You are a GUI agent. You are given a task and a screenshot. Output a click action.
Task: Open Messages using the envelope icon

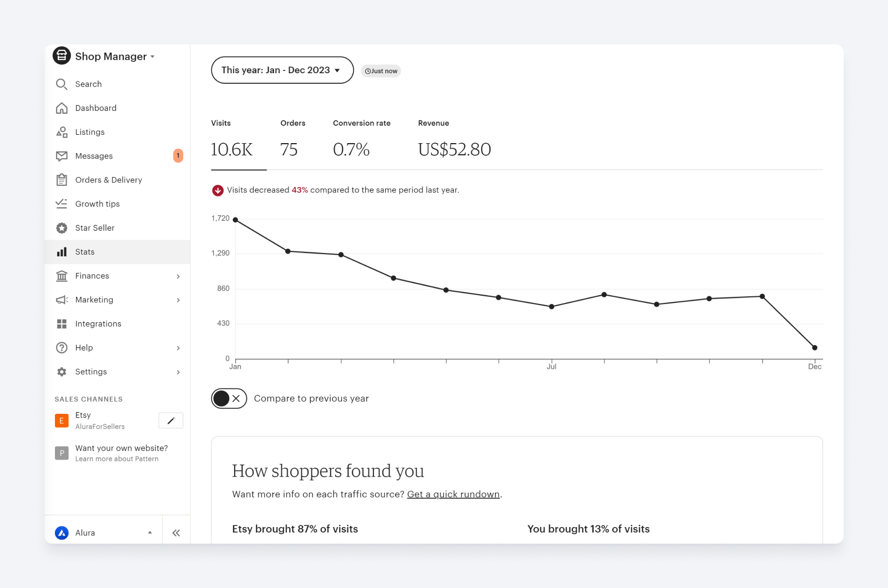click(x=62, y=156)
